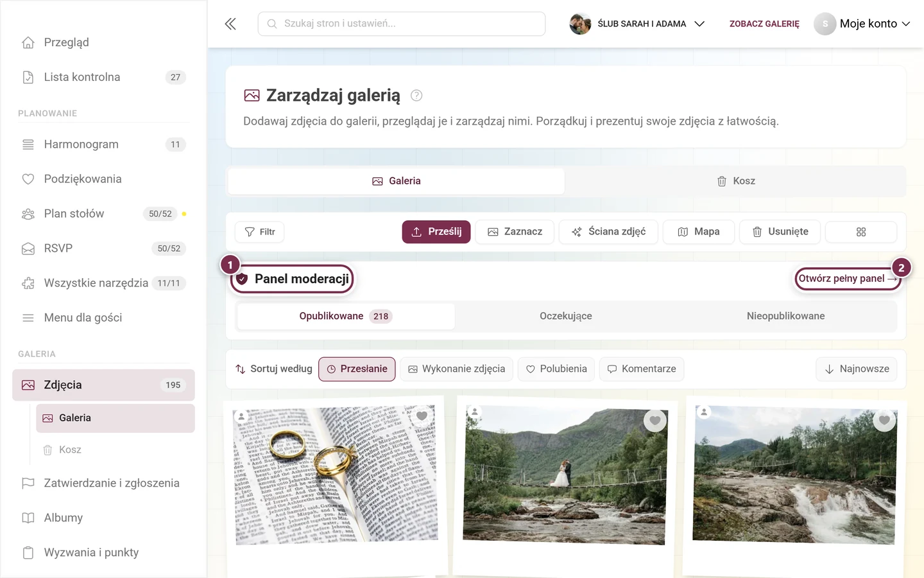Click uploader avatar on waterfall photo

[x=704, y=412]
